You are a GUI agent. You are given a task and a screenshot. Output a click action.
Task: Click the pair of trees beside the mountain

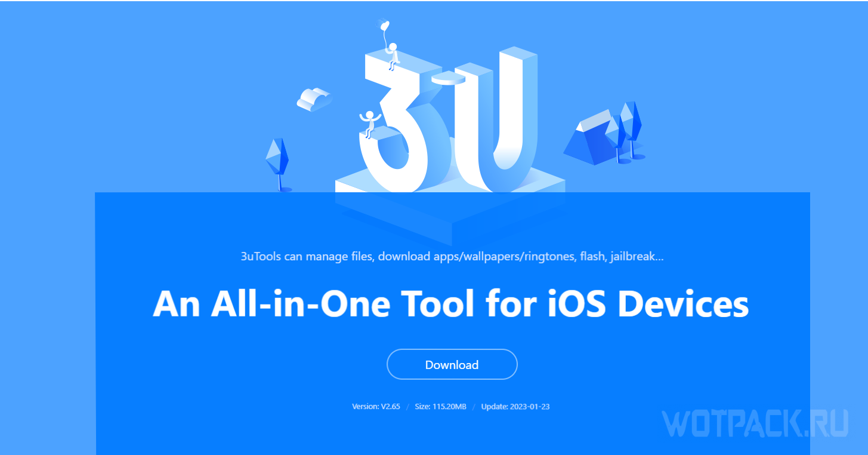pyautogui.click(x=626, y=131)
